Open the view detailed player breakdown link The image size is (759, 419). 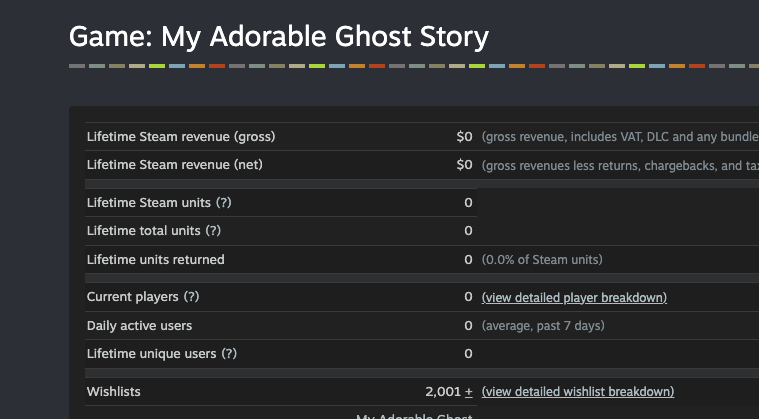coord(574,298)
